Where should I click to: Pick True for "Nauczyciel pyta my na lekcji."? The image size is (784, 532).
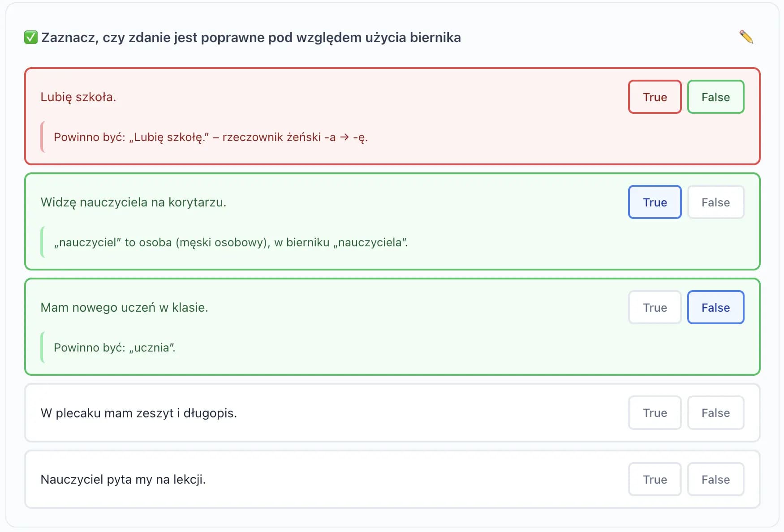pyautogui.click(x=655, y=479)
